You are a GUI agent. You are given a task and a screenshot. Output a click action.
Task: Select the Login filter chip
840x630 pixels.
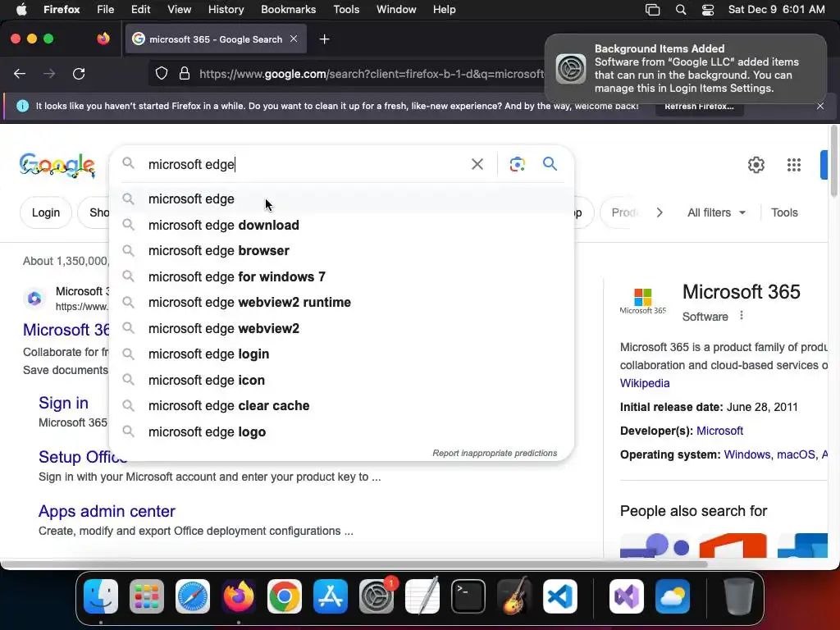pos(46,212)
